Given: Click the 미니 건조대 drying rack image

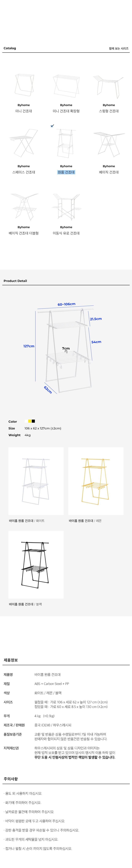Looking at the screenshot, I should tap(24, 85).
